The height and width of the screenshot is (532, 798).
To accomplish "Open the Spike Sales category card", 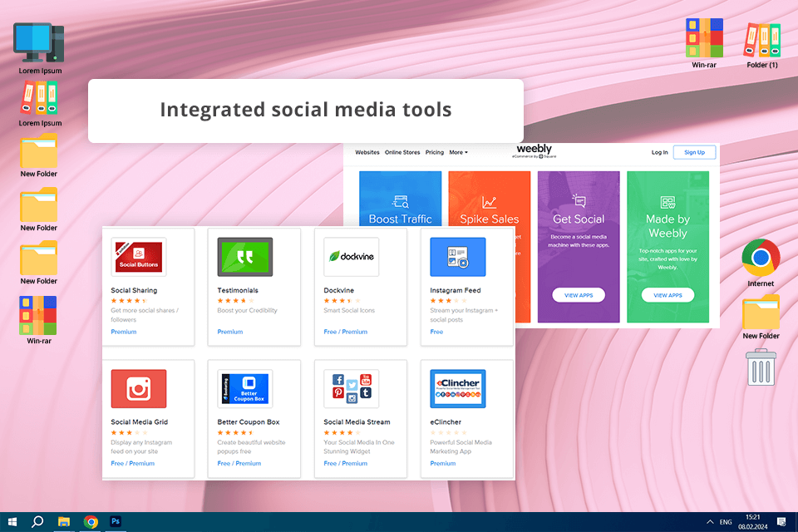I will click(x=489, y=199).
